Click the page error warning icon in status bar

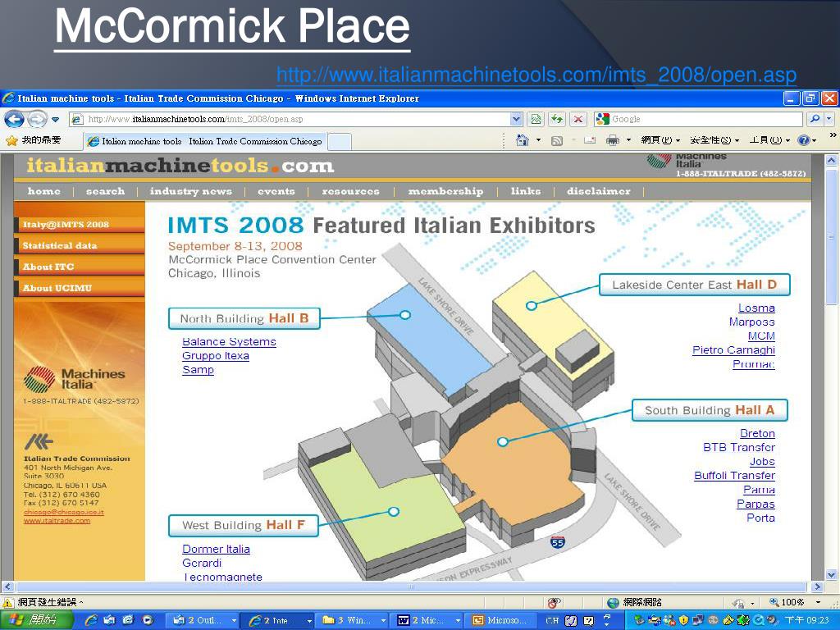[x=8, y=603]
